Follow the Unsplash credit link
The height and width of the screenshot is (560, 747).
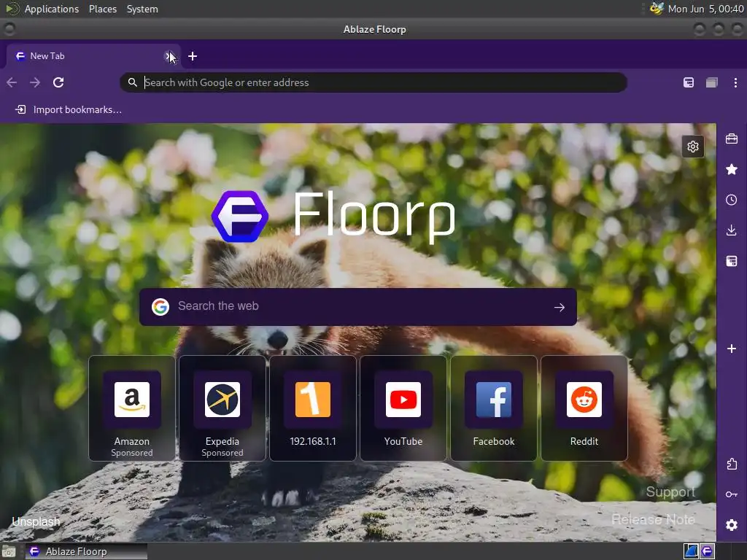[36, 522]
